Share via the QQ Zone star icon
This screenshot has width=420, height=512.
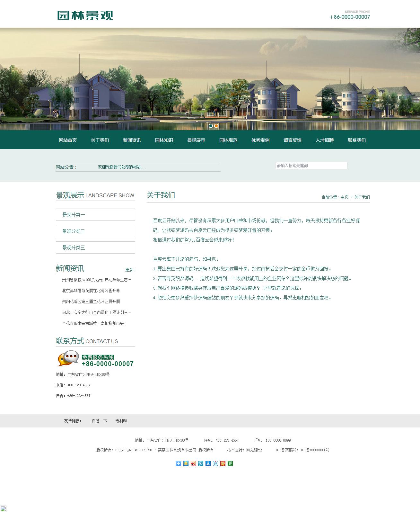(x=186, y=463)
